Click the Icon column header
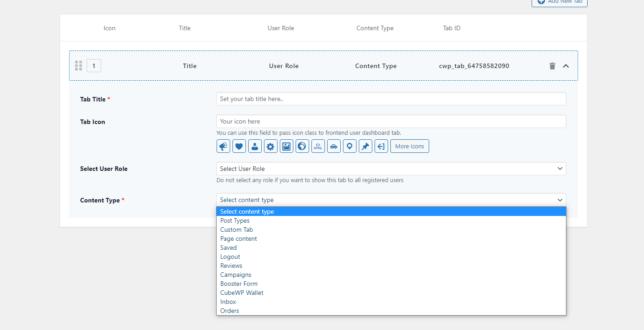644x330 pixels. [110, 28]
